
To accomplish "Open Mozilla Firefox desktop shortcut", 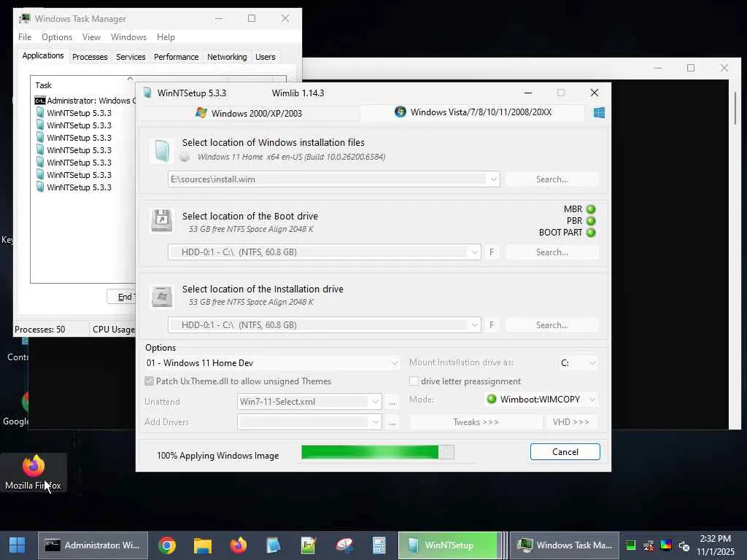I will (x=33, y=472).
